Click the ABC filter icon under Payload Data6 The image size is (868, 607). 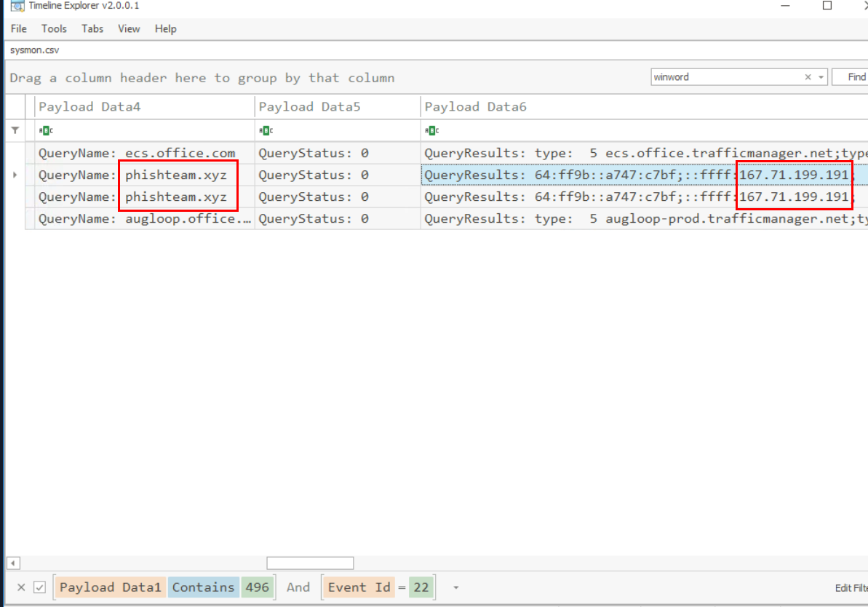click(x=431, y=131)
